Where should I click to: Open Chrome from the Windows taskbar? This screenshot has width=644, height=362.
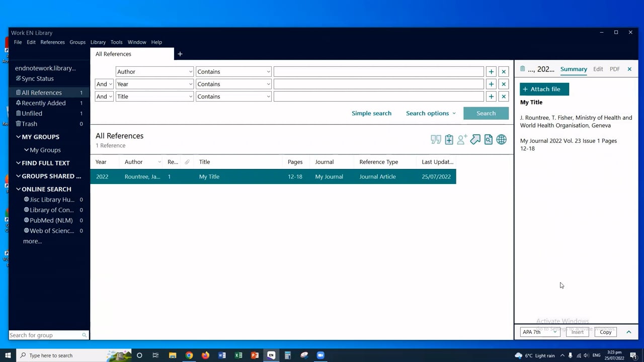click(x=189, y=355)
